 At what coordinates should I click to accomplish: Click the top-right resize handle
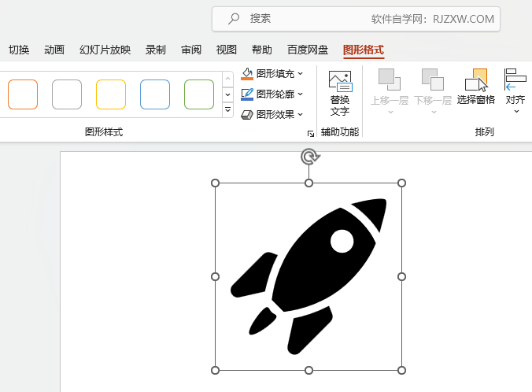coord(401,183)
